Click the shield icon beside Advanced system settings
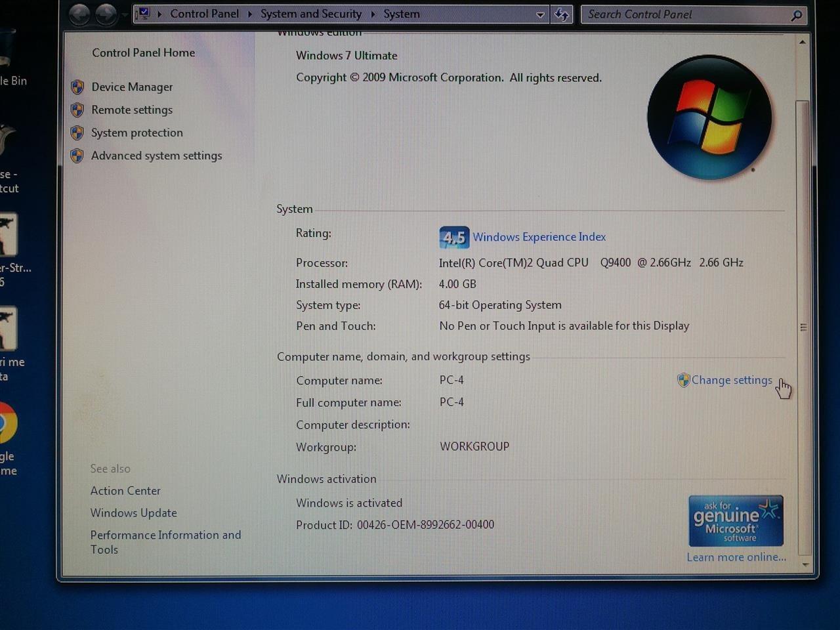 77,156
